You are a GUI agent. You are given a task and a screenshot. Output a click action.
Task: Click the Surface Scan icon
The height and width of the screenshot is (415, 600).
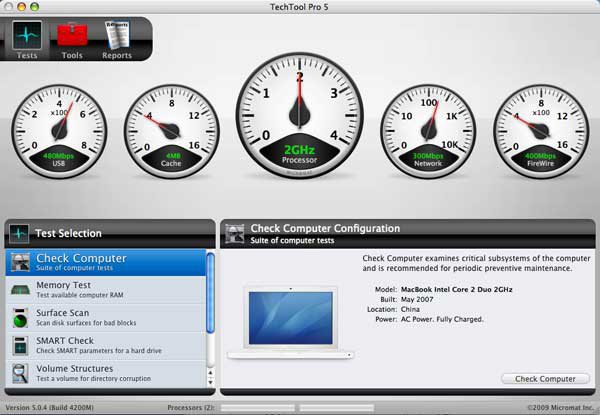[x=21, y=318]
